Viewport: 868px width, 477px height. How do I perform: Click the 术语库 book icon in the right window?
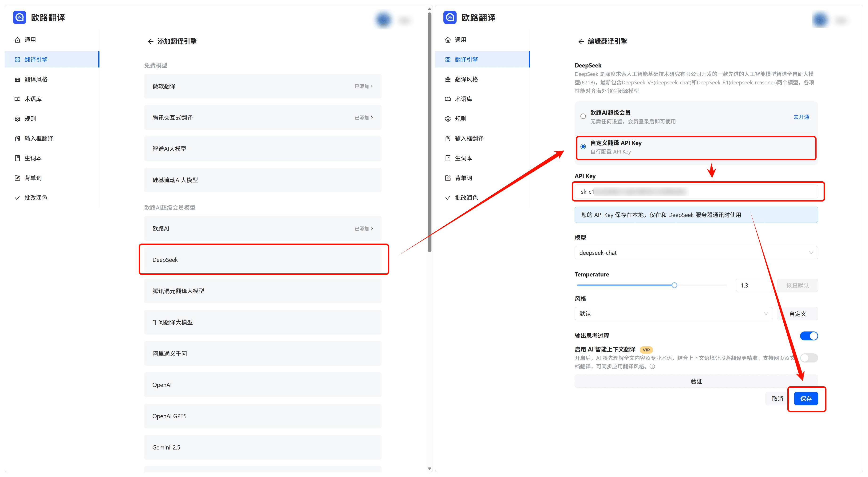click(x=448, y=99)
